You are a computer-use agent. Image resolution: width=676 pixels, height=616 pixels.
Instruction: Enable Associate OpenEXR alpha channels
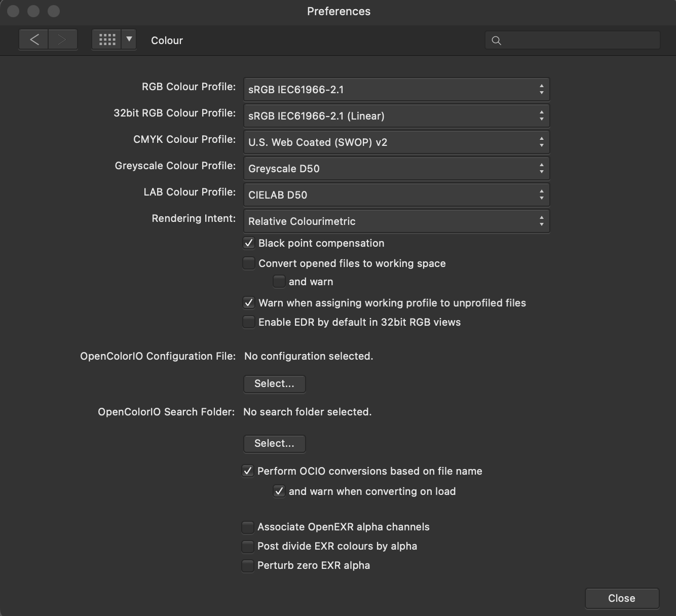[247, 527]
